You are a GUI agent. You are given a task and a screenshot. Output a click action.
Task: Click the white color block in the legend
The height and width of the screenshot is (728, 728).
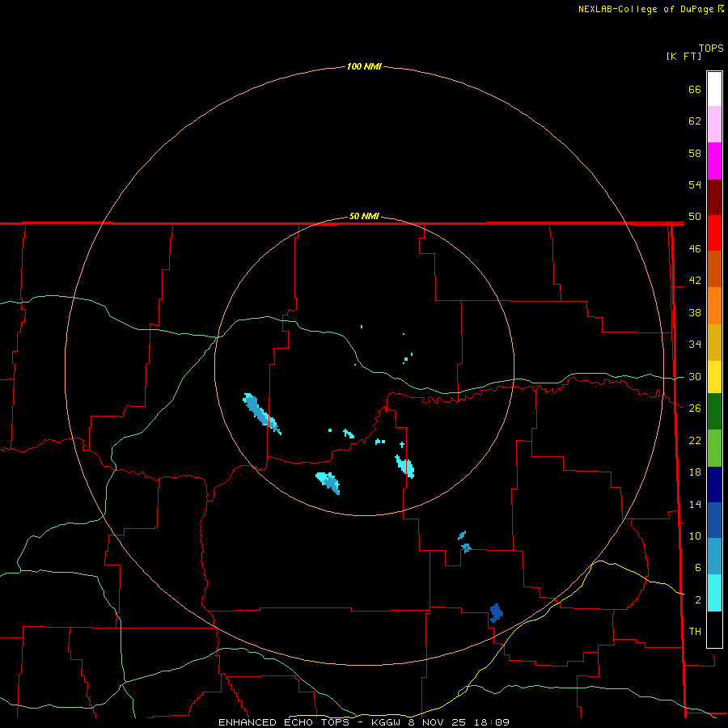pos(714,89)
